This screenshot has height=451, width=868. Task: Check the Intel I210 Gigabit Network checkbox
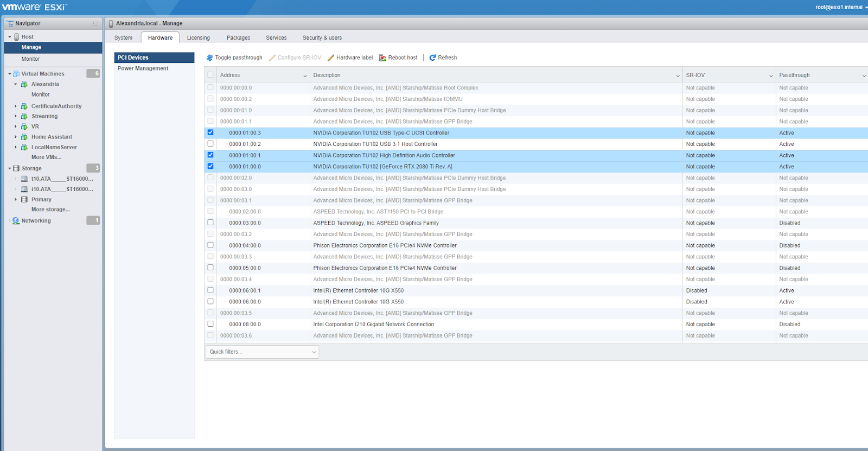[x=210, y=324]
